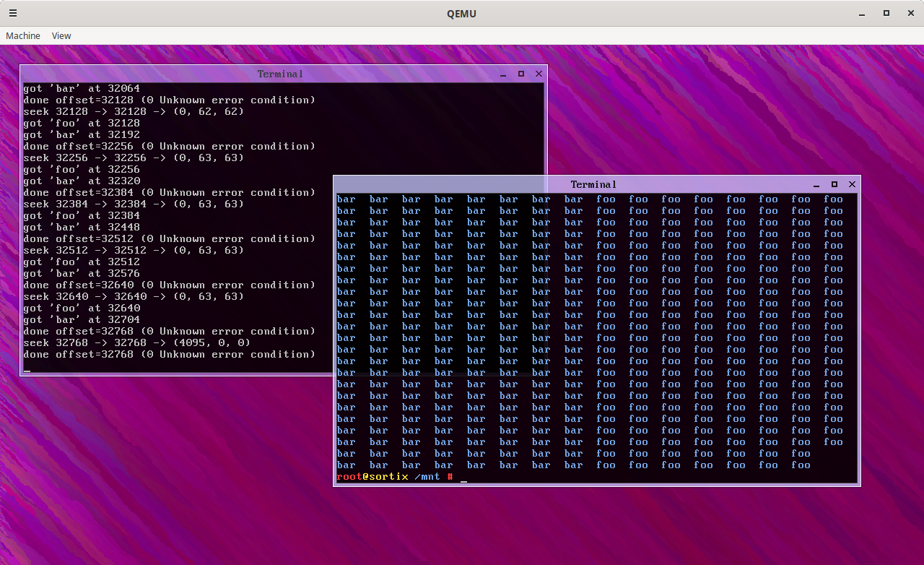Open the Machine menu

click(x=23, y=35)
